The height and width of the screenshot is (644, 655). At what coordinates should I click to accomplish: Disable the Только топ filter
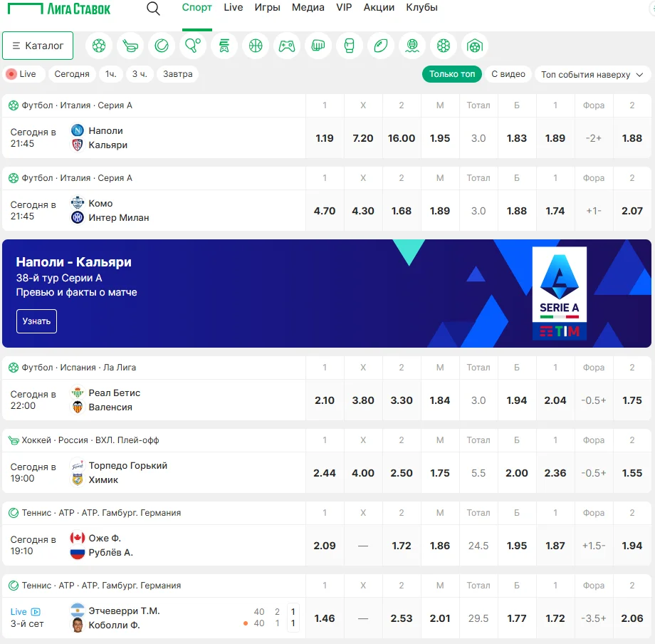click(x=451, y=74)
